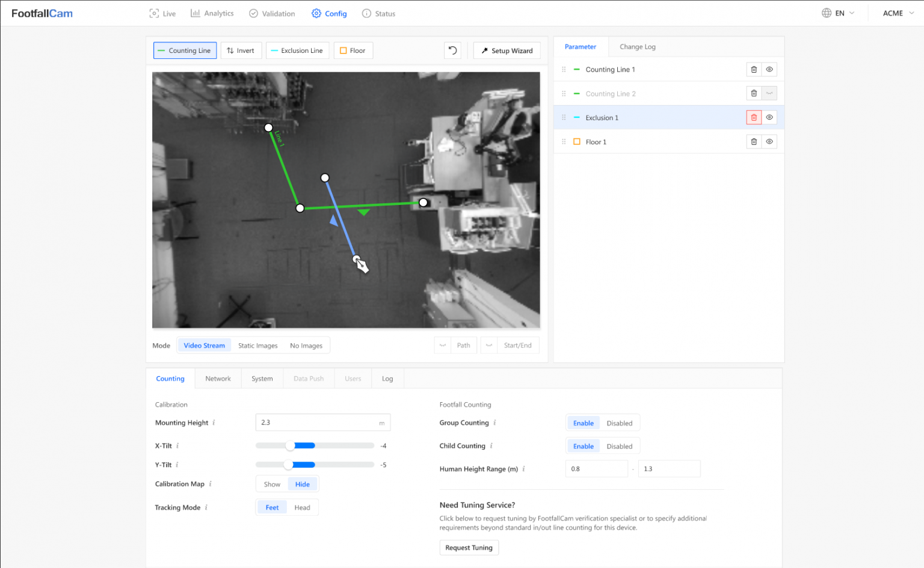Switch to the Change Log tab
The height and width of the screenshot is (568, 924).
coord(637,46)
